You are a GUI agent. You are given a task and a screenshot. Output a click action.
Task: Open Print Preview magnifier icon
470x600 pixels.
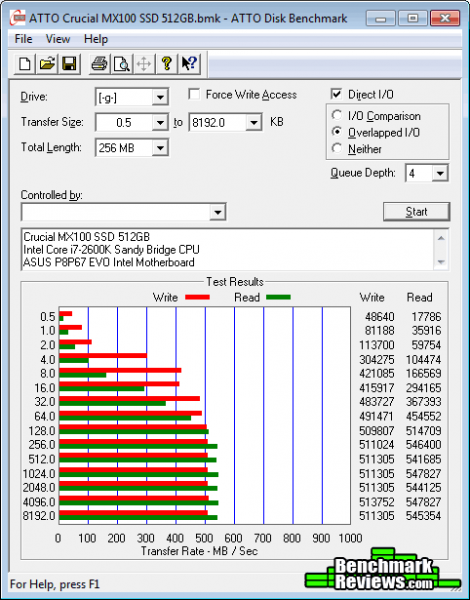point(122,64)
